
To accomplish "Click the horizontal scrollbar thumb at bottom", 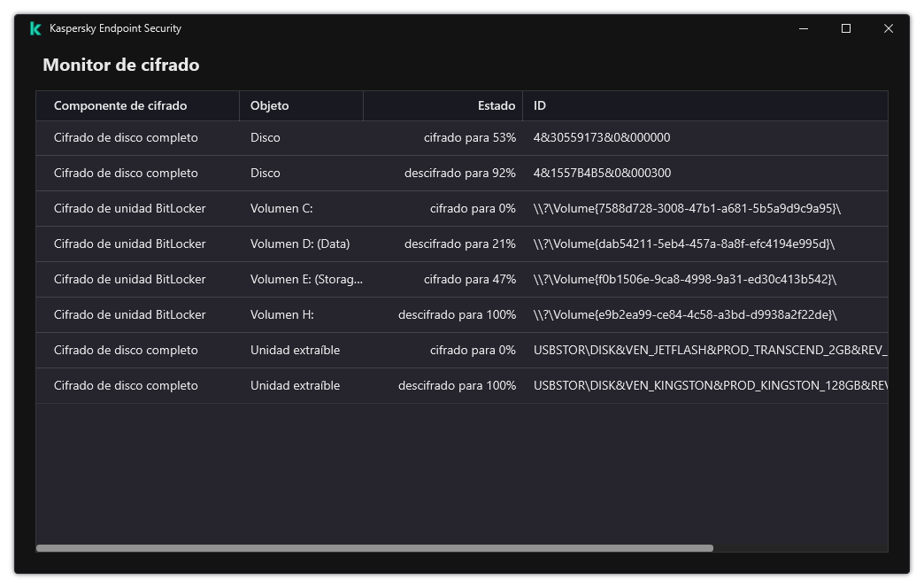I will coord(374,548).
